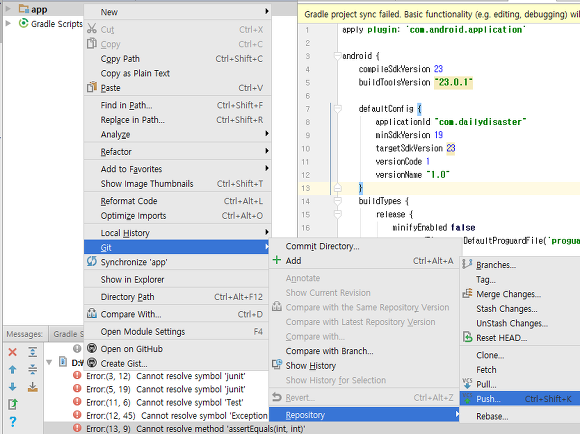
Task: Select Compare with Branch option
Action: pos(364,351)
